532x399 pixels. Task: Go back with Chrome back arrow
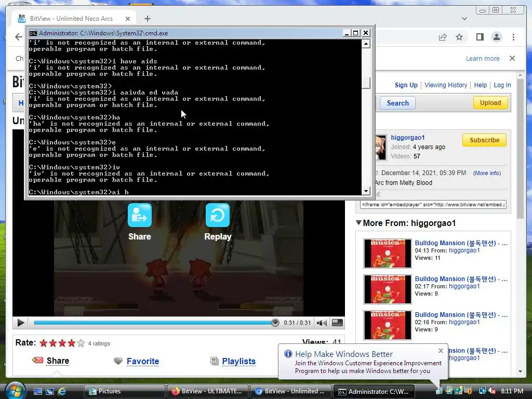tap(18, 37)
